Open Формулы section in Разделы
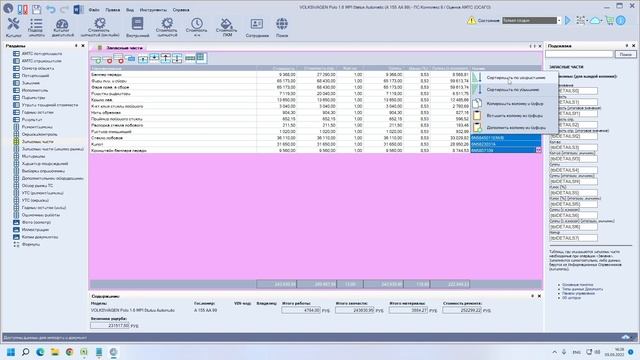640x360 pixels. click(31, 244)
